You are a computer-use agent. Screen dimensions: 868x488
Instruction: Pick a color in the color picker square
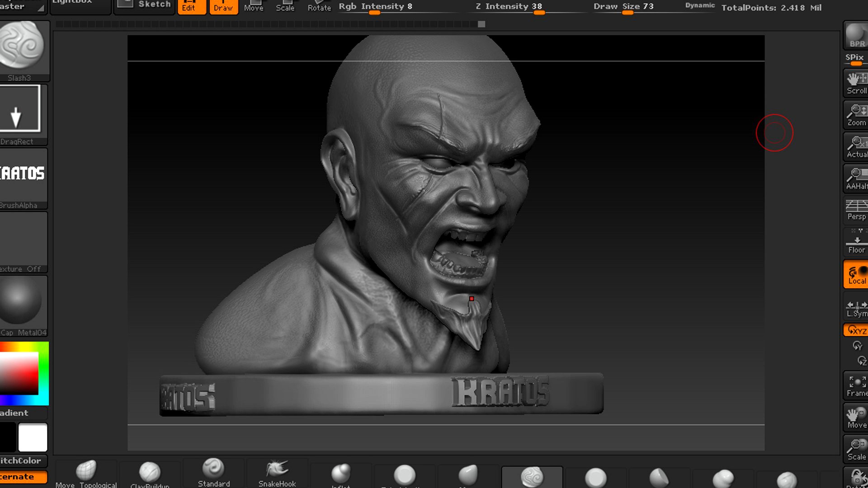[19, 374]
